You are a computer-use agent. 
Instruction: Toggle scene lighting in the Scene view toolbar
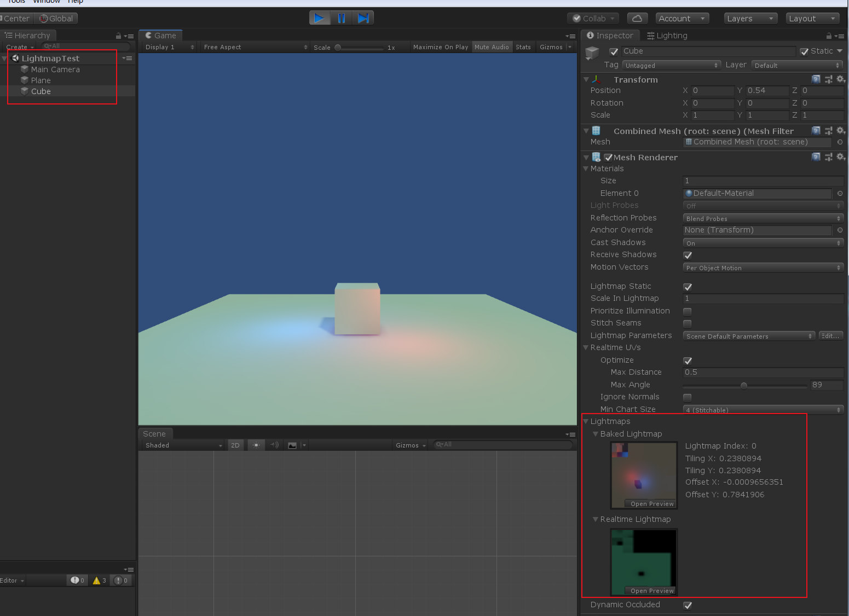click(x=255, y=445)
